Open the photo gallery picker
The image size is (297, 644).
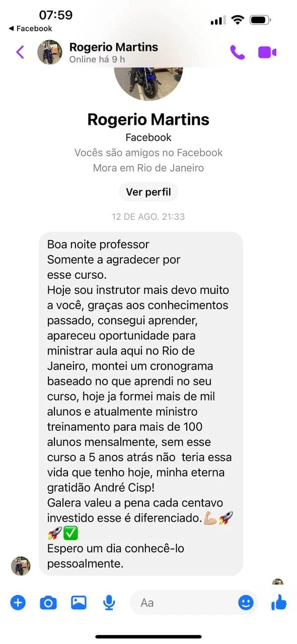coord(78,602)
